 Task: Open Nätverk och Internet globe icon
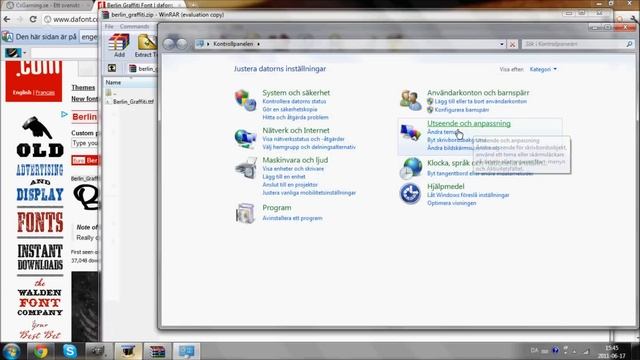click(x=245, y=138)
